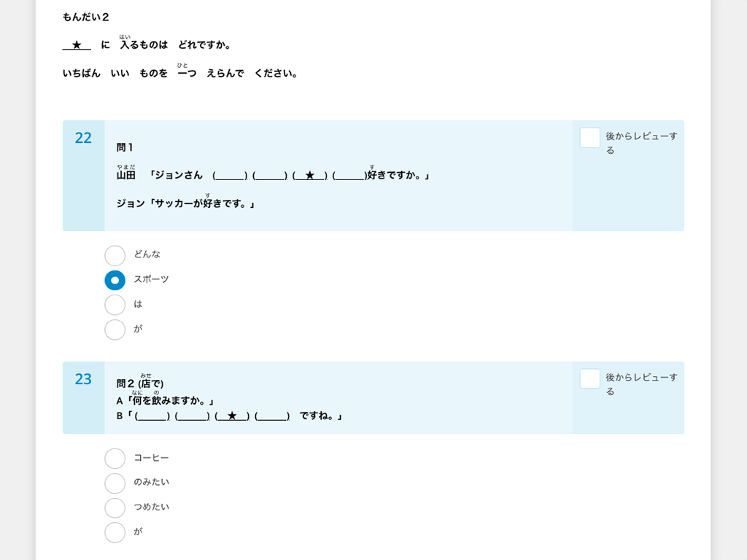
Task: Check 後からレビューする for question 23
Action: (589, 379)
